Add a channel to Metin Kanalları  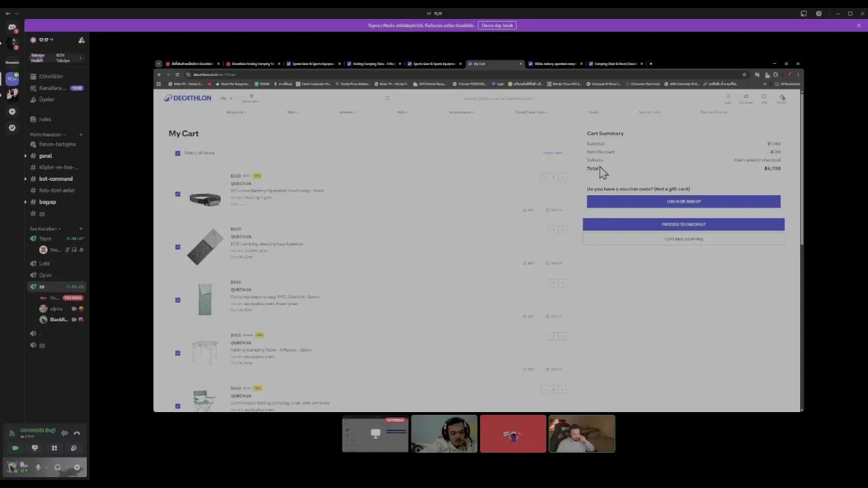click(x=81, y=134)
